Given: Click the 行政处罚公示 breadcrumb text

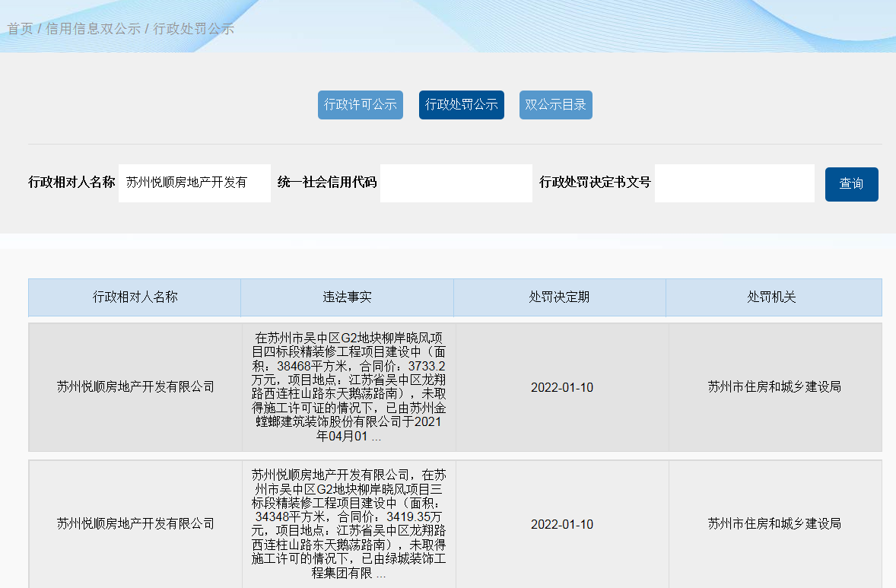Looking at the screenshot, I should (x=193, y=29).
